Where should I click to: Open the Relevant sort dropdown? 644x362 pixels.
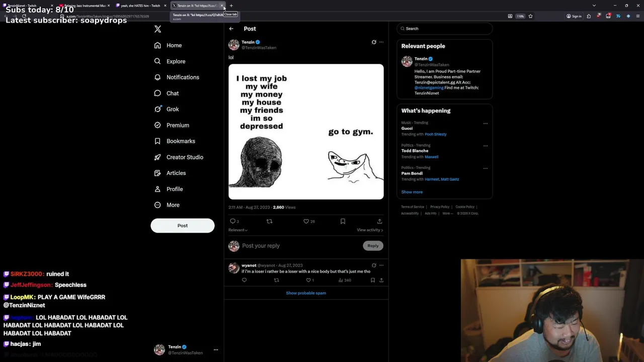(238, 230)
